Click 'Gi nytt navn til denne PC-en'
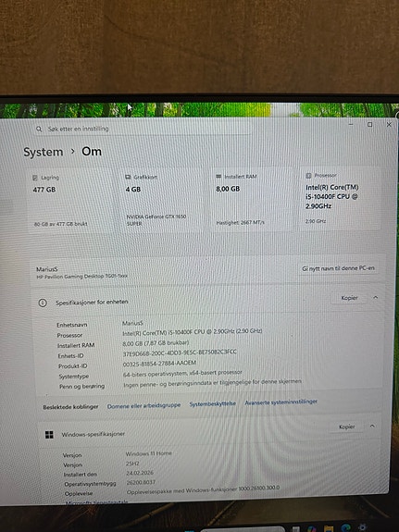 point(338,268)
